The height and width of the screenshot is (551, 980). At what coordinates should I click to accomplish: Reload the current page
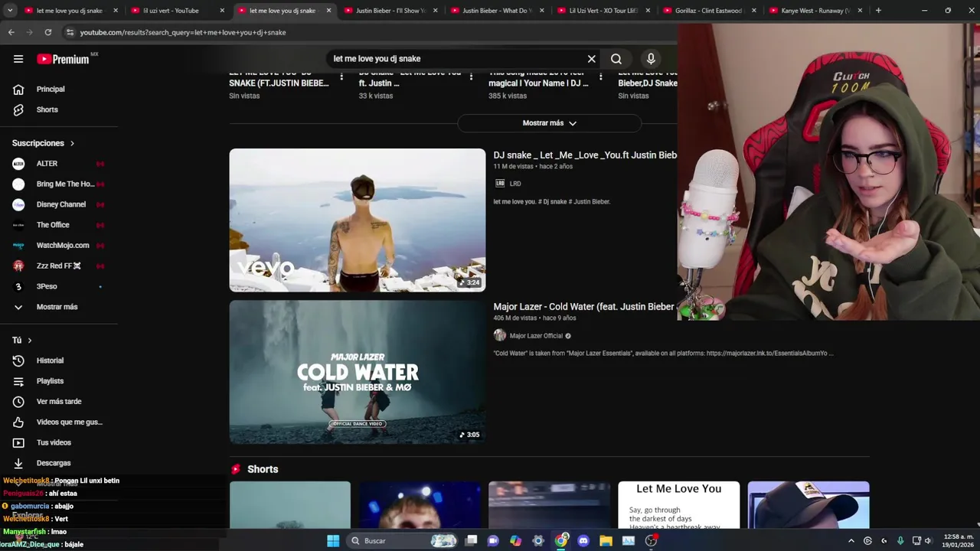coord(47,32)
